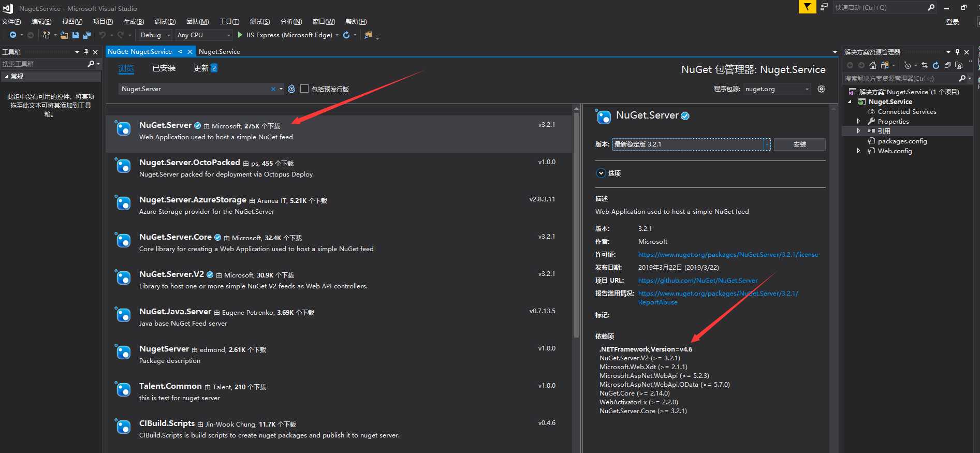This screenshot has height=453, width=980.
Task: Click Solution Explorer home icon
Action: 873,65
